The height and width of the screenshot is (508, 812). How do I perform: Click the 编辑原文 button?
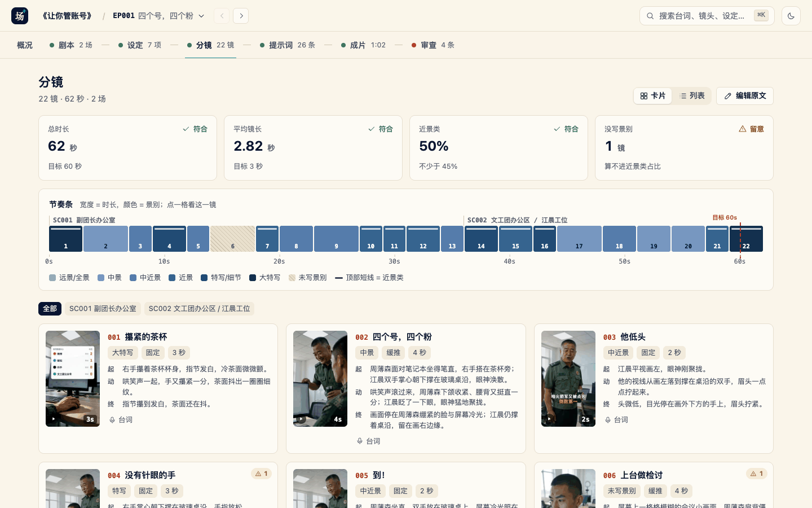click(x=745, y=96)
